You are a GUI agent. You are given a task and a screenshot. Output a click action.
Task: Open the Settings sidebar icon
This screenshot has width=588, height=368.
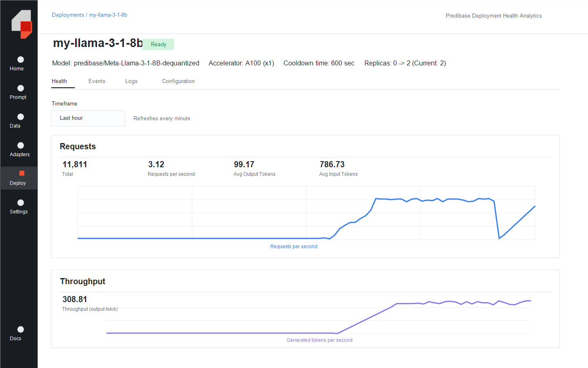[20, 203]
